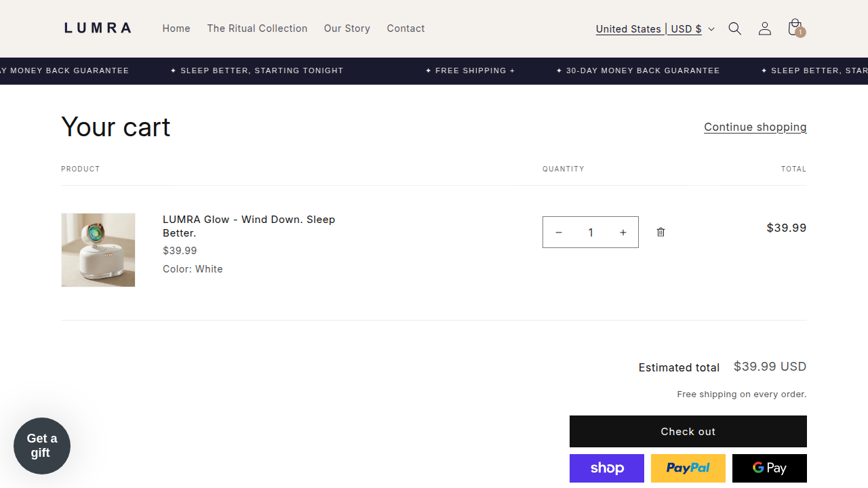Screen dimensions: 868x488
Task: Open the account login icon
Action: 764,28
